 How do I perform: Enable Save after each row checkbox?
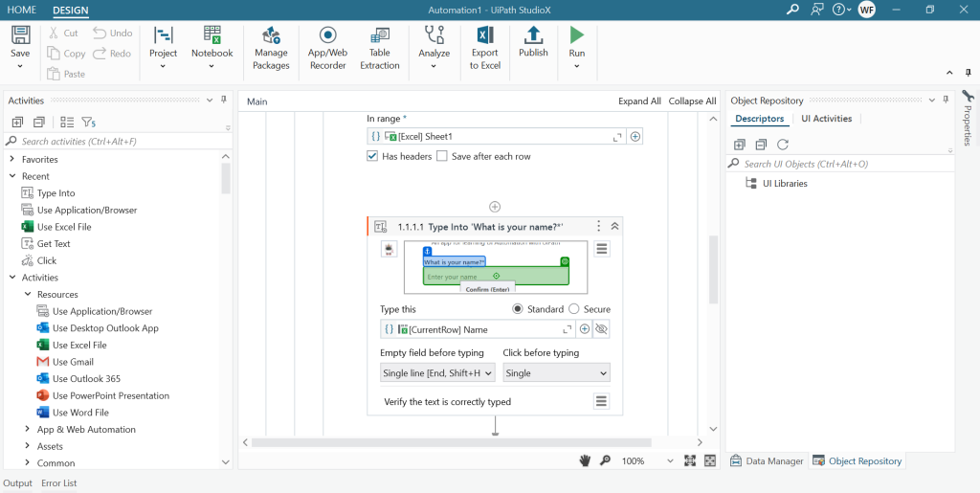coord(442,156)
